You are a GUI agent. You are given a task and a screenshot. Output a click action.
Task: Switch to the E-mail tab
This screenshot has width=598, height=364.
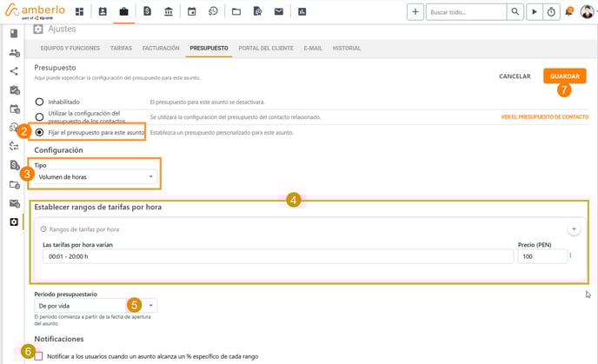[x=313, y=48]
